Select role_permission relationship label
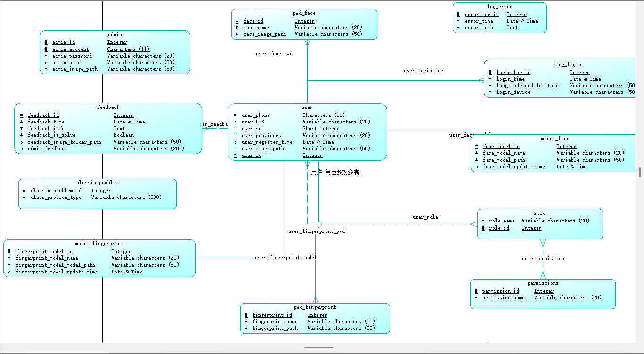 coord(543,258)
